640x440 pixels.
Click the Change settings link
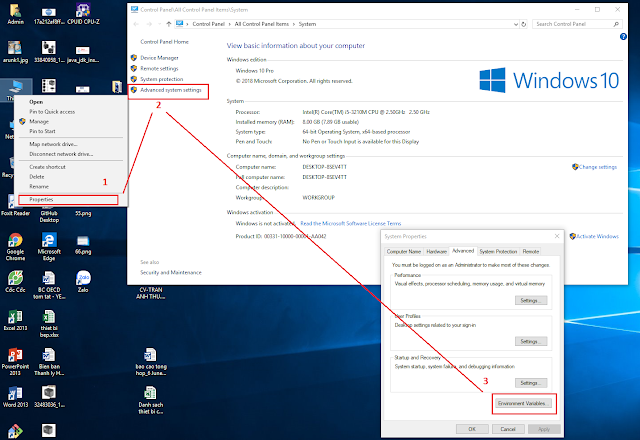click(x=598, y=167)
